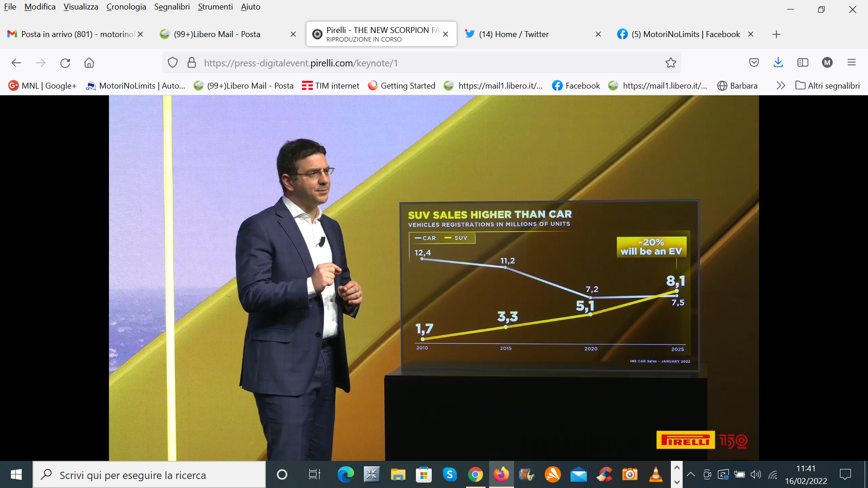The width and height of the screenshot is (868, 488).
Task: Bookmark this page with the star icon
Action: [670, 63]
